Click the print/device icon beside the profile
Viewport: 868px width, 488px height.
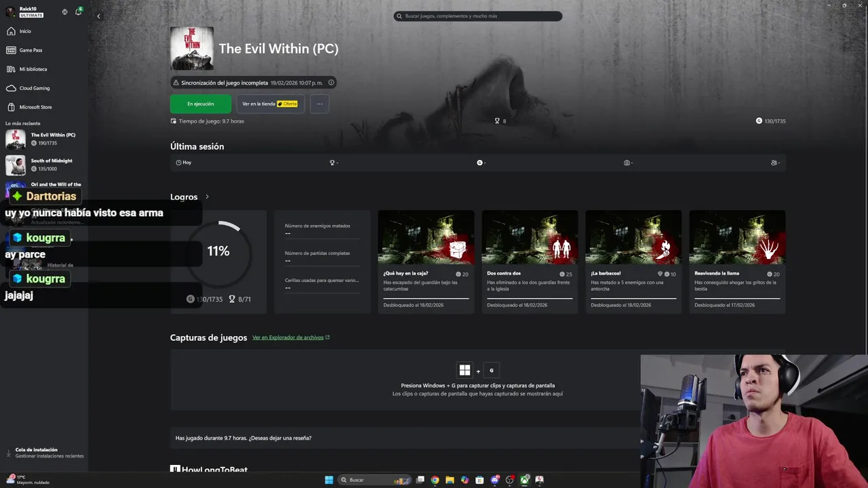click(64, 12)
